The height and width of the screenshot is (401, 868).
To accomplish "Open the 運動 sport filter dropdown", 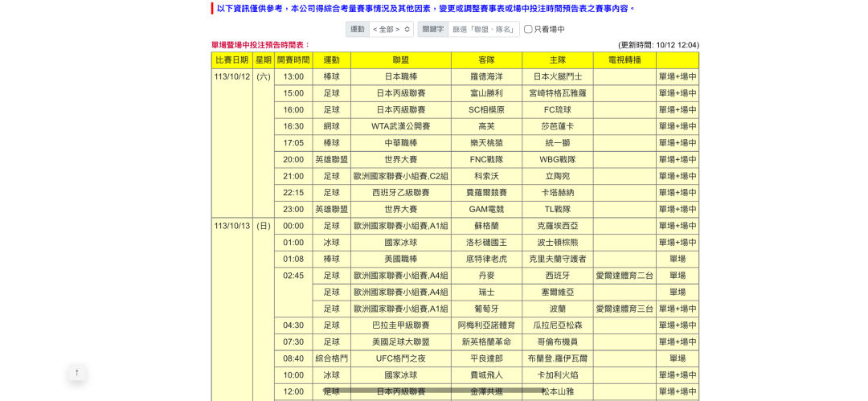I will (391, 30).
